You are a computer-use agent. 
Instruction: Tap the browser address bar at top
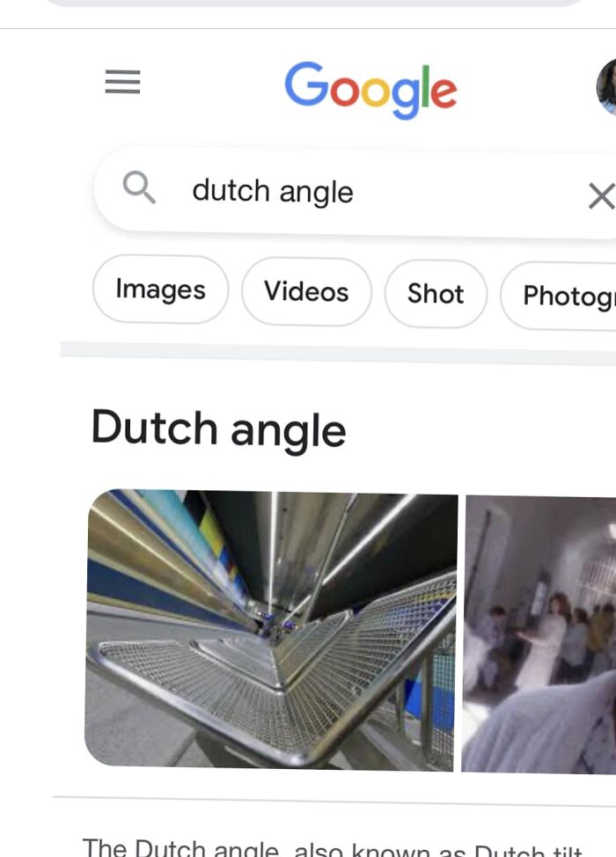coord(314,3)
